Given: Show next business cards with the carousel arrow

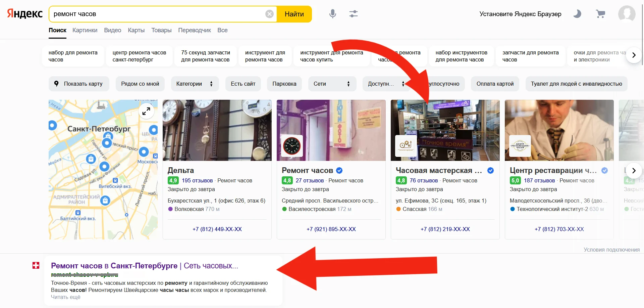Looking at the screenshot, I should click(634, 171).
